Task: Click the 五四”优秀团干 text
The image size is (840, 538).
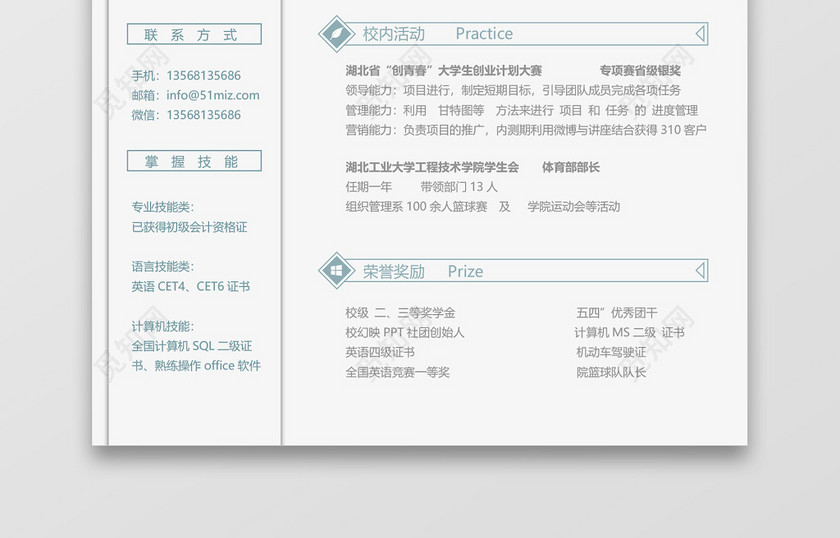Action: (617, 312)
